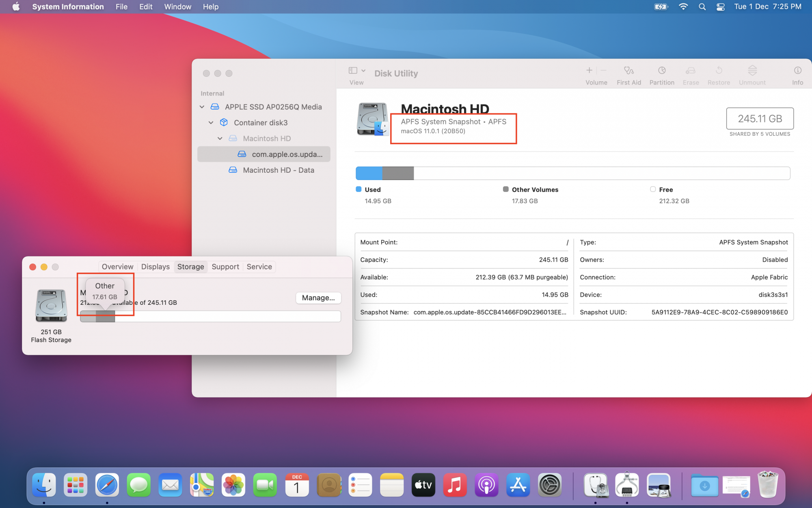The image size is (812, 508).
Task: Collapse the APPLE SSD AP0256Q Media disclosure arrow
Action: (202, 107)
